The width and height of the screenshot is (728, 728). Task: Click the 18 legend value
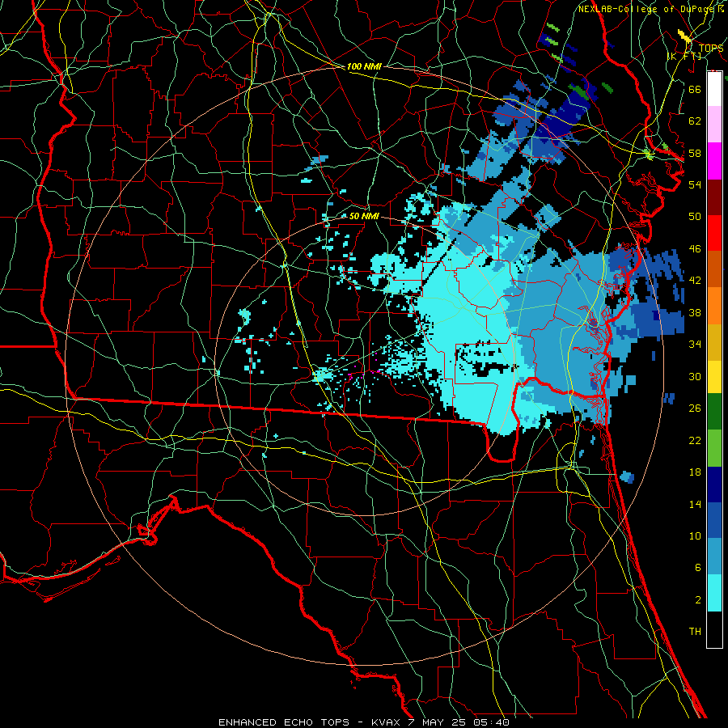click(x=695, y=472)
